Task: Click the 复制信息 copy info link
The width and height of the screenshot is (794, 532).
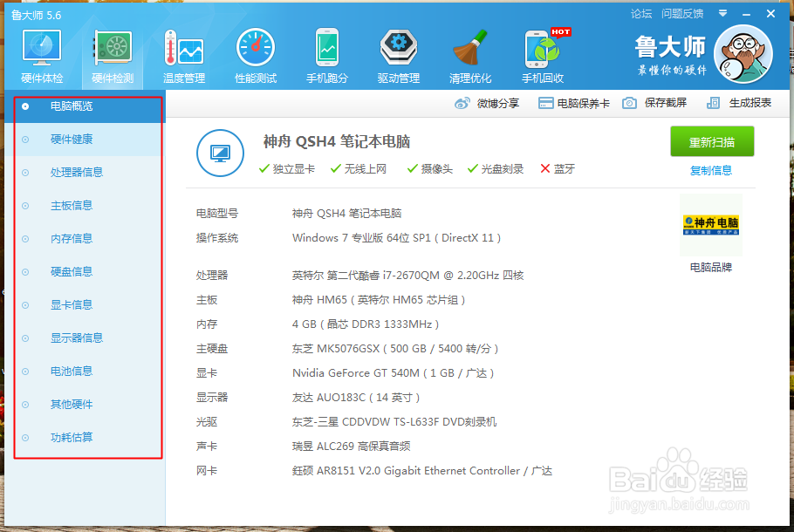Action: click(711, 171)
